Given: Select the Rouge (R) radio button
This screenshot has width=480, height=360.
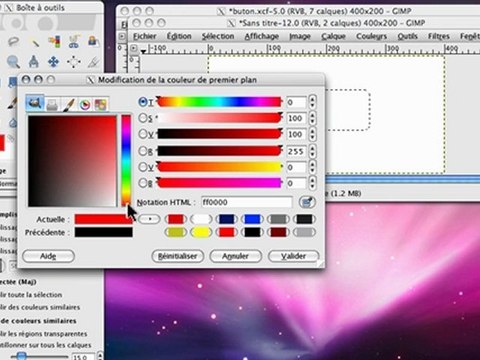Looking at the screenshot, I should click(x=143, y=151).
